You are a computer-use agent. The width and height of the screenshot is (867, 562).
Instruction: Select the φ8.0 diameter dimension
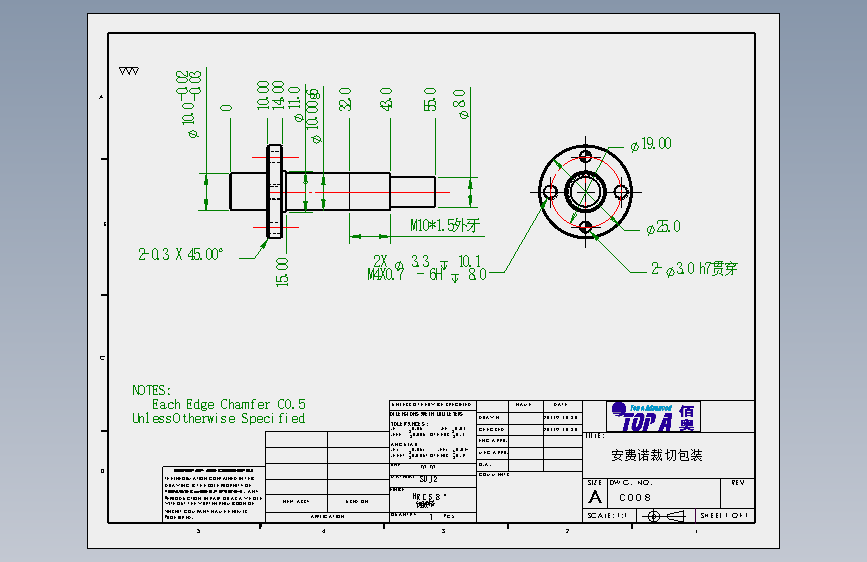click(x=461, y=104)
